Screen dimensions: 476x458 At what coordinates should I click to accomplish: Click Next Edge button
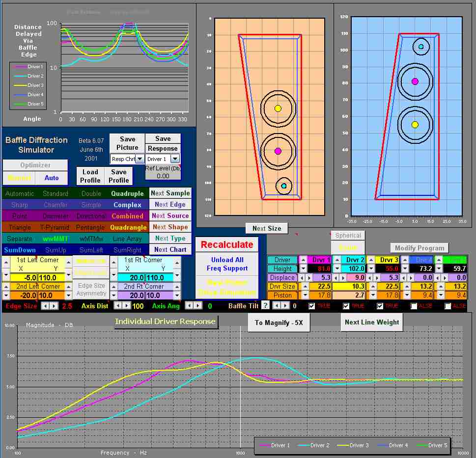click(x=170, y=204)
